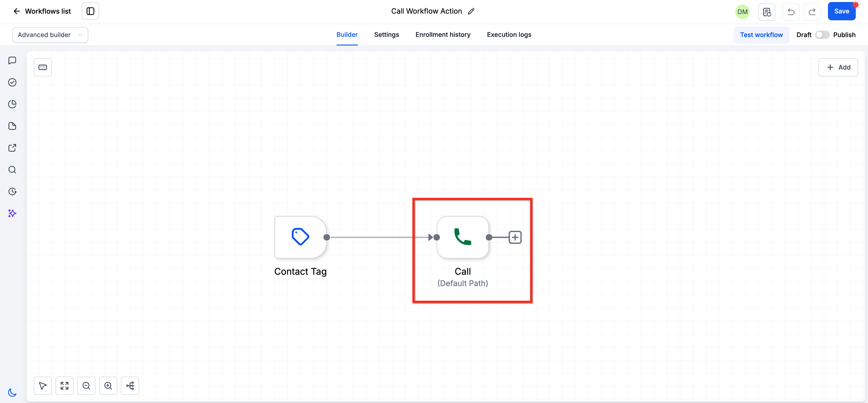This screenshot has height=403, width=868.
Task: Open the Execution logs tab
Action: click(x=509, y=34)
